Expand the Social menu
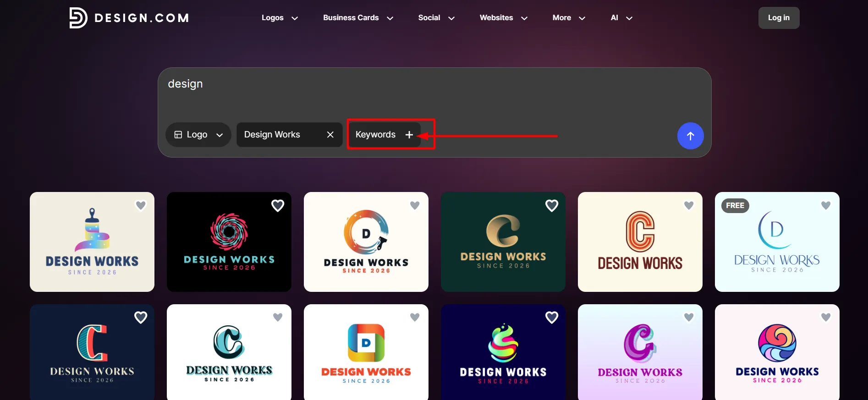The width and height of the screenshot is (868, 400). click(436, 18)
